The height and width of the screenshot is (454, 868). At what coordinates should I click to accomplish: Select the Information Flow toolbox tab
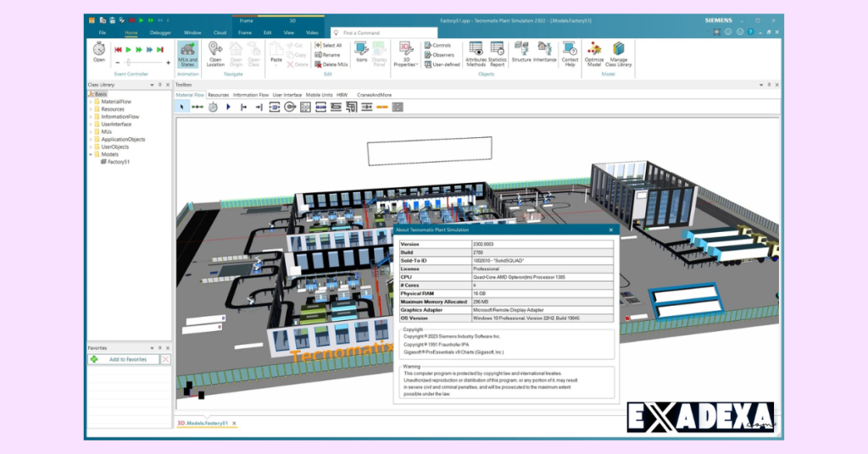point(251,95)
